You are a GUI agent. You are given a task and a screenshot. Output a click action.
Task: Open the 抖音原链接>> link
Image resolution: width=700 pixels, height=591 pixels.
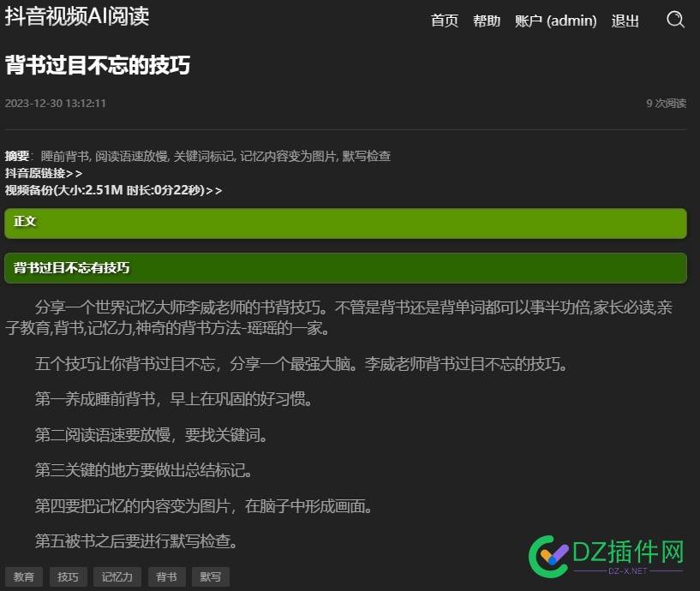pyautogui.click(x=44, y=173)
